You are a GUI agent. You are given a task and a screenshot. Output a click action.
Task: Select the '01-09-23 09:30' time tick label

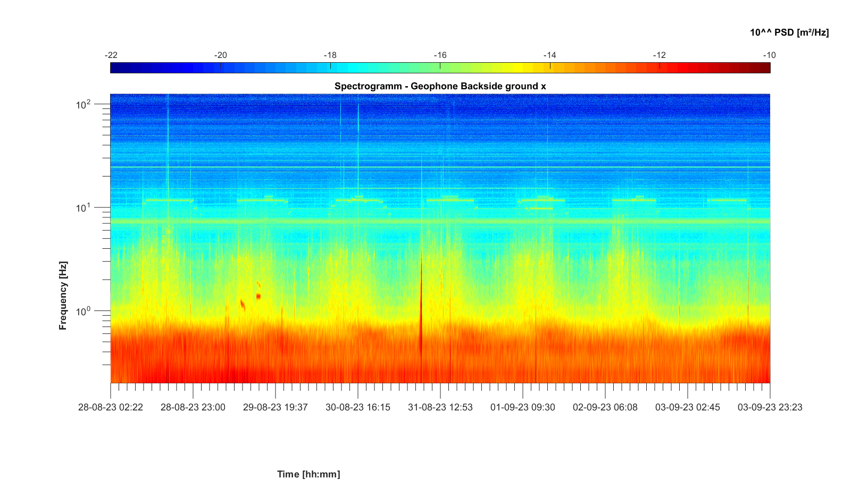tap(522, 407)
